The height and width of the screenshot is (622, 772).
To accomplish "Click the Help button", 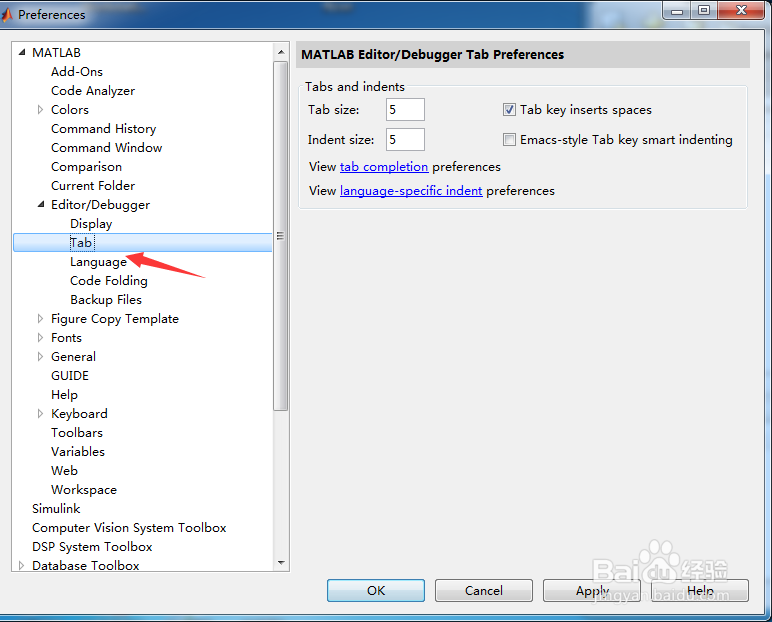I will [700, 590].
